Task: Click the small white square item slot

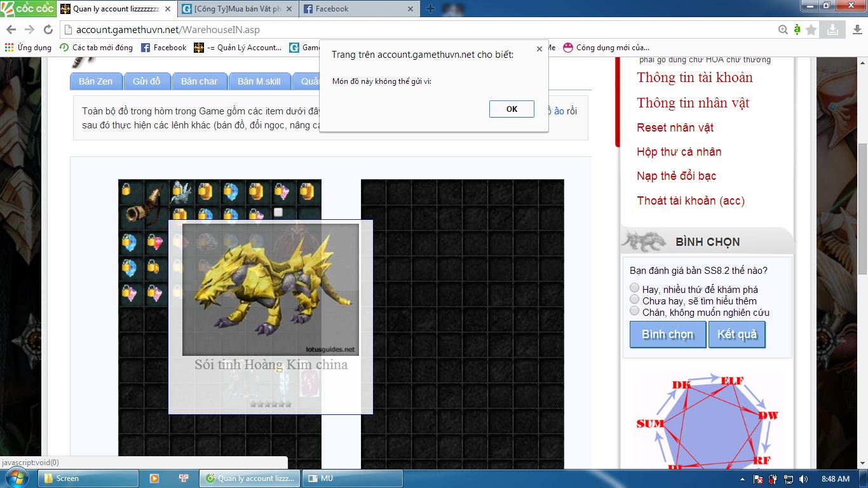Action: point(278,212)
